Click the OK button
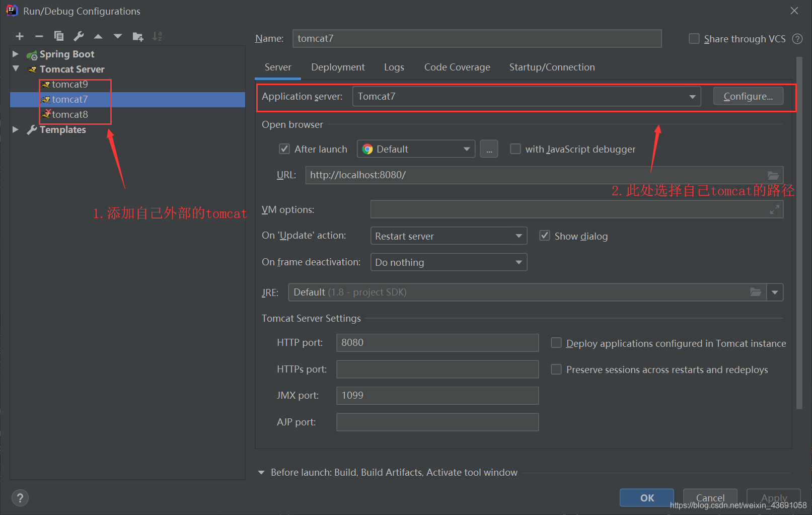This screenshot has height=515, width=812. coord(647,498)
